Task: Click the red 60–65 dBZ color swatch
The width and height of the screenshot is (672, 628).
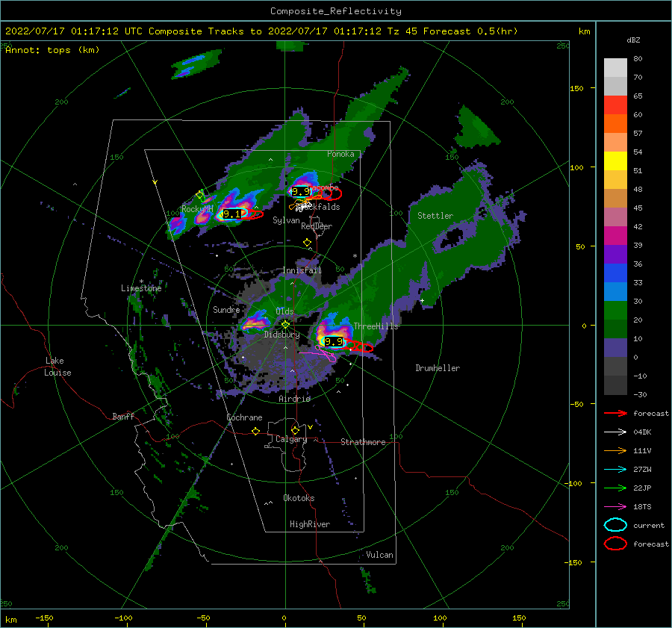Action: click(x=615, y=105)
